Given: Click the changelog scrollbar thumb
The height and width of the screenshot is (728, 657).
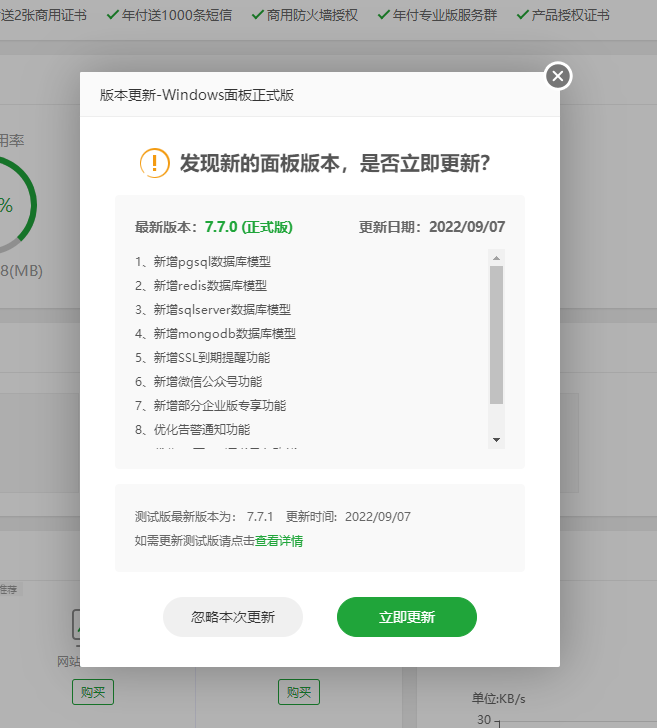Looking at the screenshot, I should [496, 335].
